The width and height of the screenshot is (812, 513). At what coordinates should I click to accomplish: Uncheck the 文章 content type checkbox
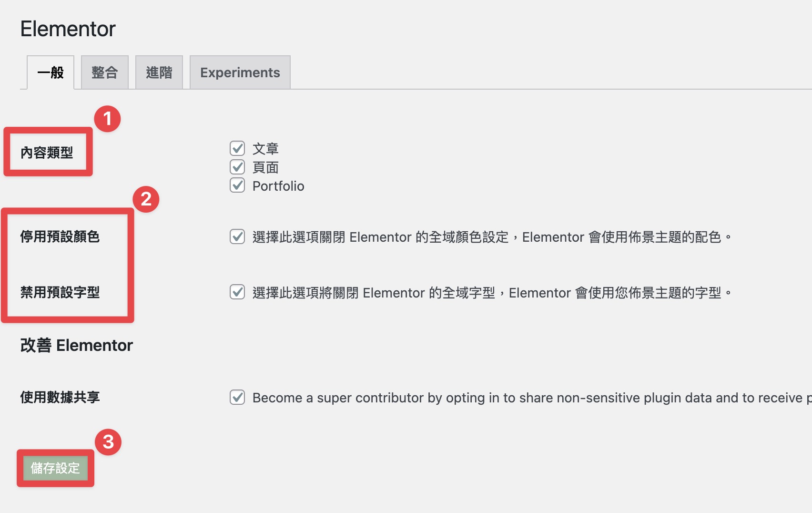[x=237, y=148]
